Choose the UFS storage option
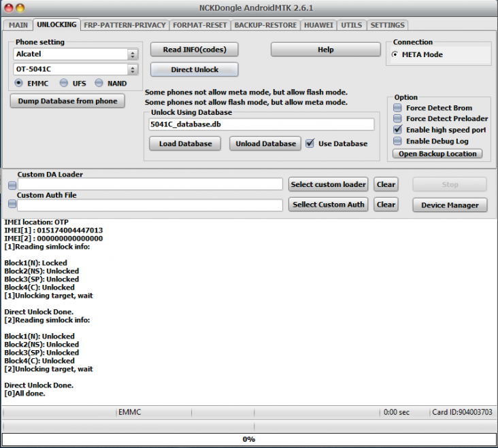 click(64, 83)
